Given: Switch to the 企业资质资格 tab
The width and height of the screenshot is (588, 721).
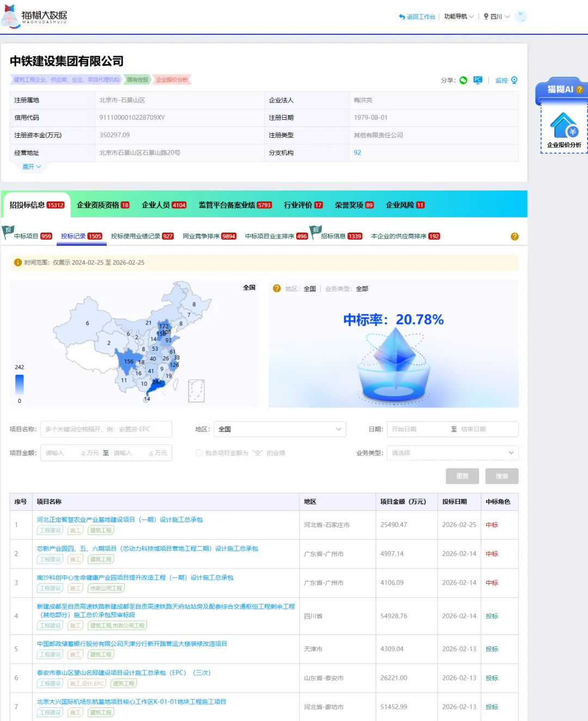Looking at the screenshot, I should [103, 205].
